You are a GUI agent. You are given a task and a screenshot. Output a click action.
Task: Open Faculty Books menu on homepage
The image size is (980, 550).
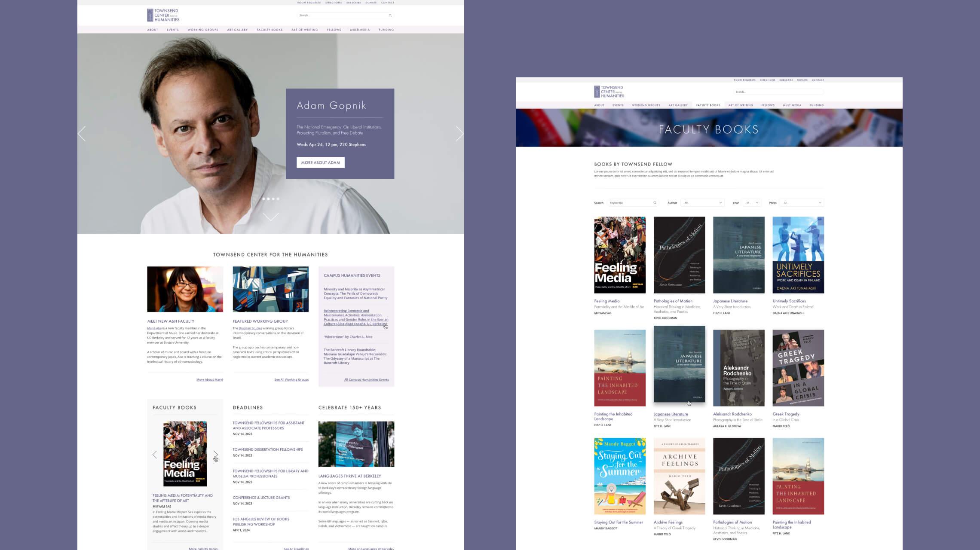point(269,30)
